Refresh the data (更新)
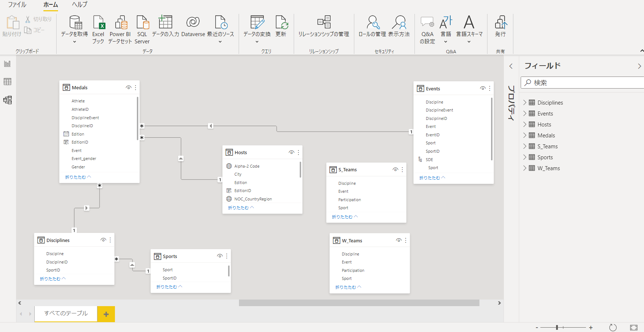Screen dimensions: 644x332 click(281, 26)
